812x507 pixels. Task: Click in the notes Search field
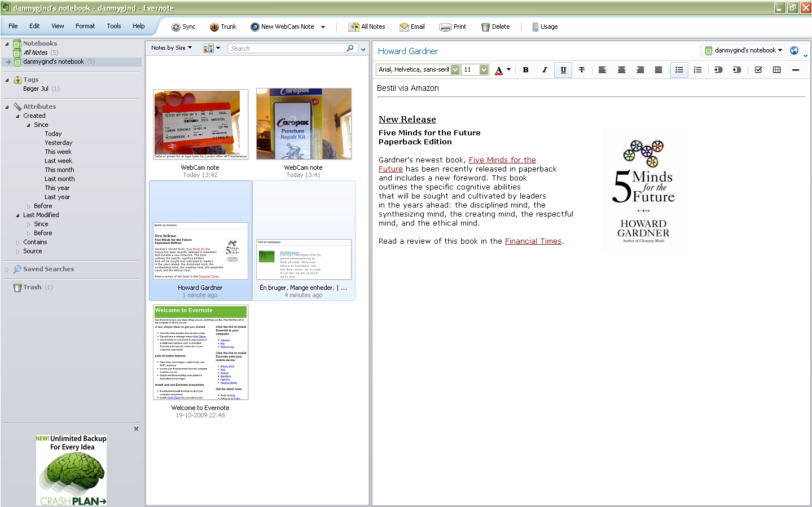pos(288,49)
